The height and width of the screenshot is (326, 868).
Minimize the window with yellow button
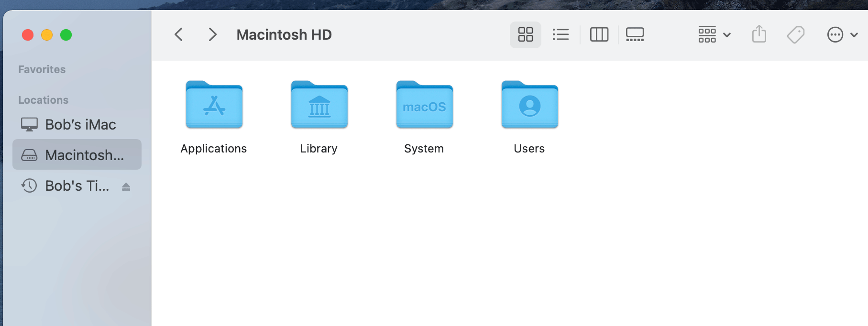coord(47,35)
